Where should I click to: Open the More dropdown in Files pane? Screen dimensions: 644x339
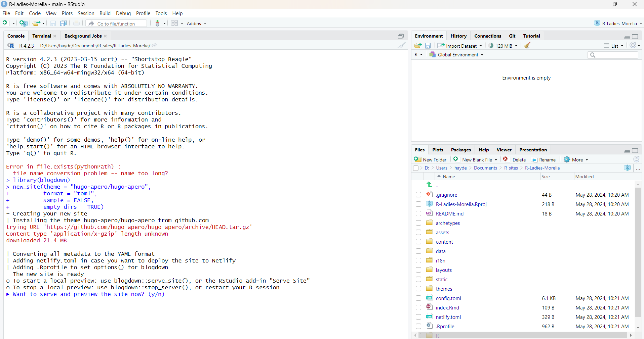point(577,160)
